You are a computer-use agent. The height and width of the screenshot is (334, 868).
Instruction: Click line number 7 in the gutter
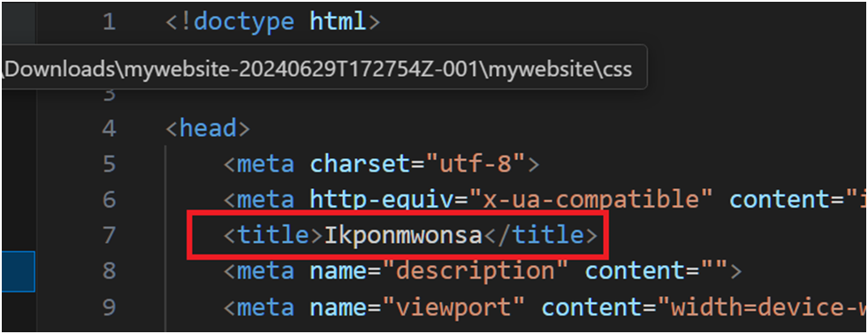point(109,236)
